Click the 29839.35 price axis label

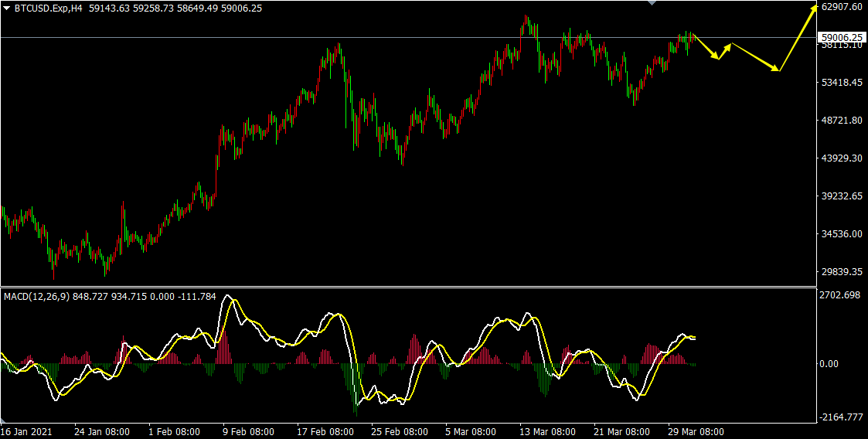pos(842,272)
